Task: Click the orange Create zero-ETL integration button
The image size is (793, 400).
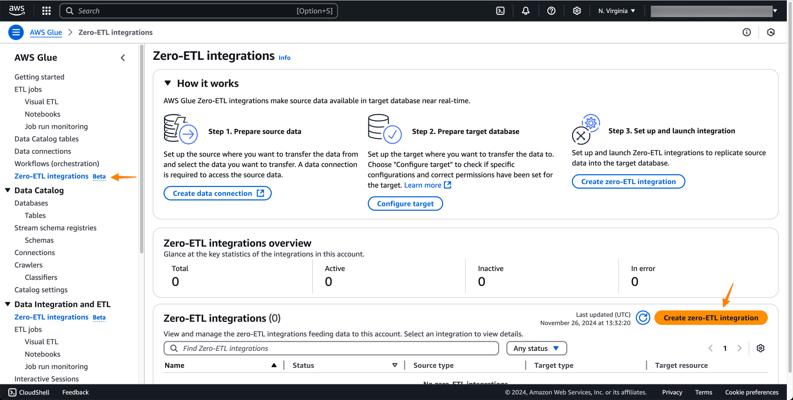Action: [x=711, y=318]
